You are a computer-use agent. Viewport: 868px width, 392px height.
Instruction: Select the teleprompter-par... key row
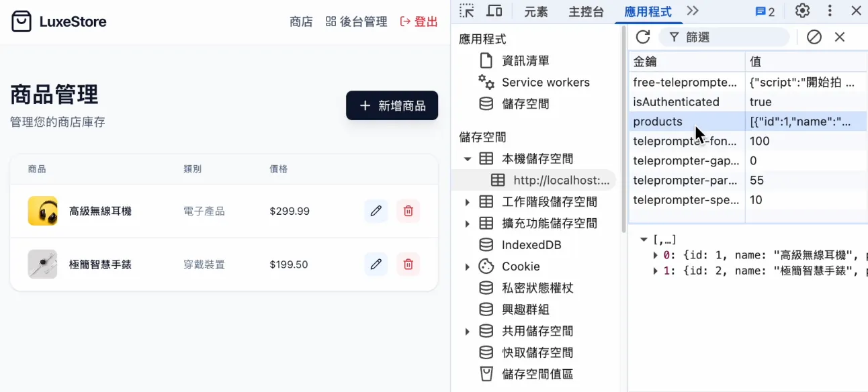(748, 180)
